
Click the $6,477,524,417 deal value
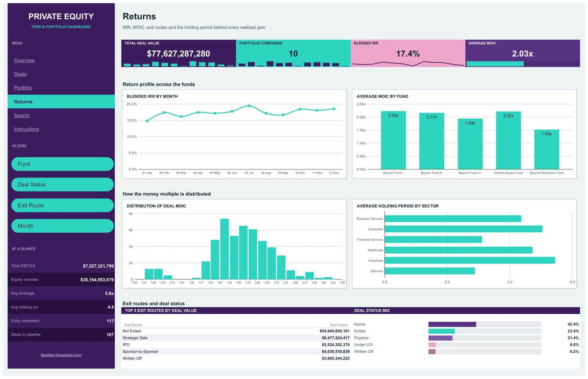tap(336, 338)
